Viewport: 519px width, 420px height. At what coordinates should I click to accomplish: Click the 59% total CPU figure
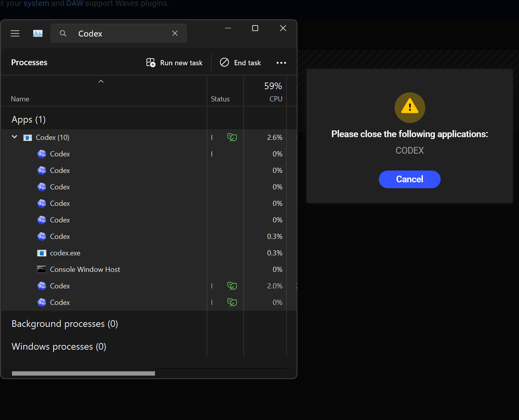tap(273, 86)
